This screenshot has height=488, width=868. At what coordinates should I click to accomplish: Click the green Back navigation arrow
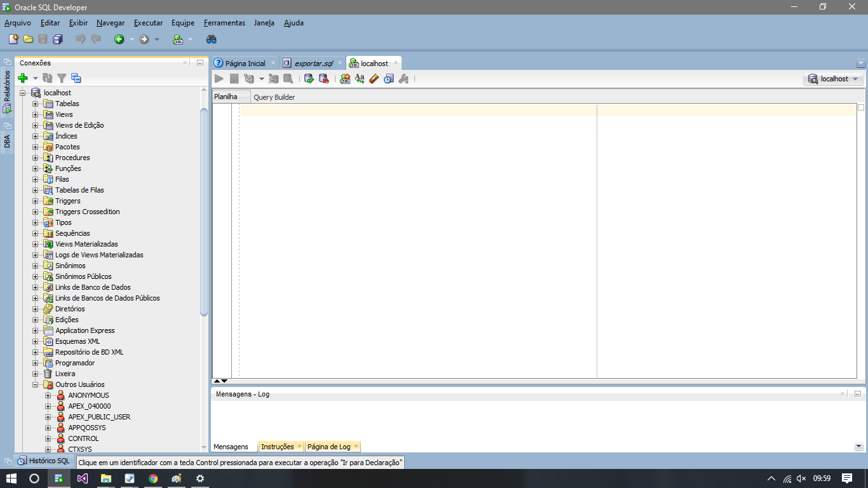(119, 39)
